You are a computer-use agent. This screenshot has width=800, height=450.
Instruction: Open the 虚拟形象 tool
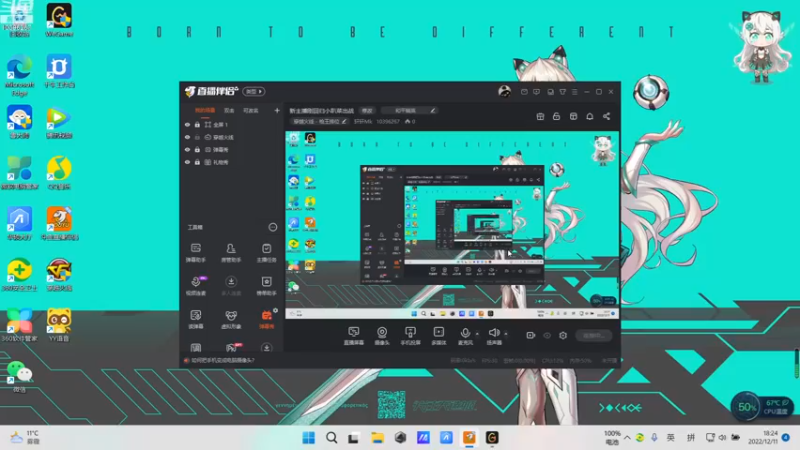tap(231, 319)
